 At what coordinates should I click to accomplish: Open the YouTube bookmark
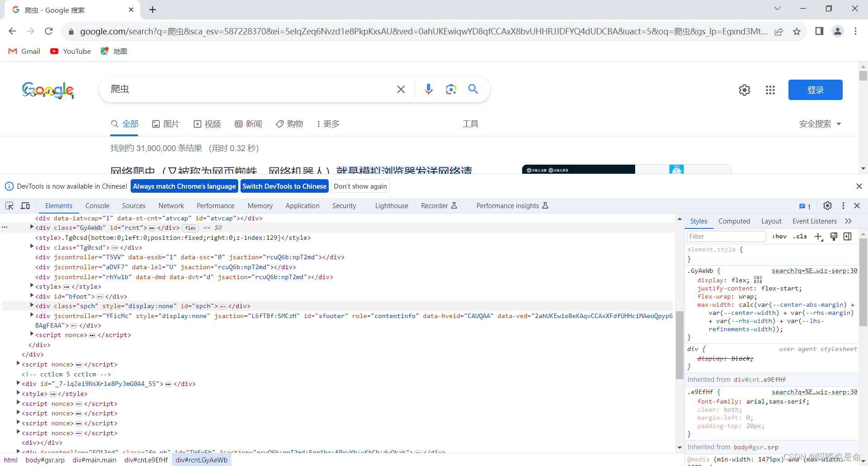[x=71, y=52]
